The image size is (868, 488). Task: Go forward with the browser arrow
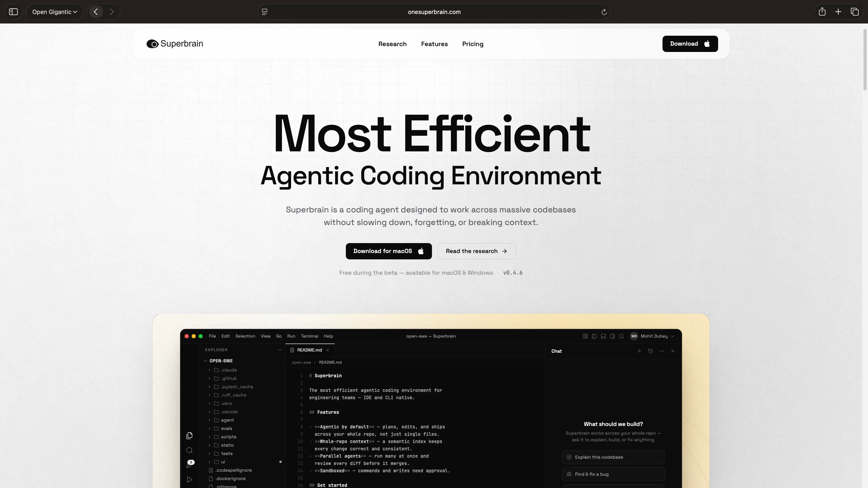111,12
